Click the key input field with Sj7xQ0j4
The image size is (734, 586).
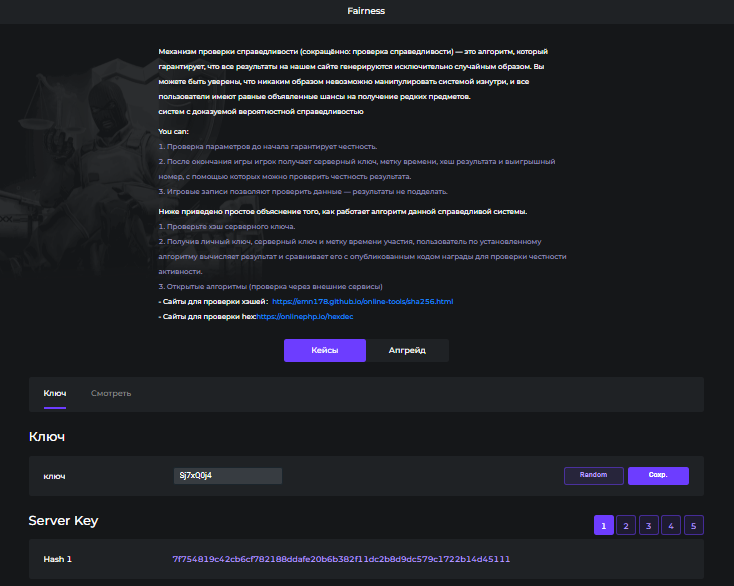click(227, 476)
